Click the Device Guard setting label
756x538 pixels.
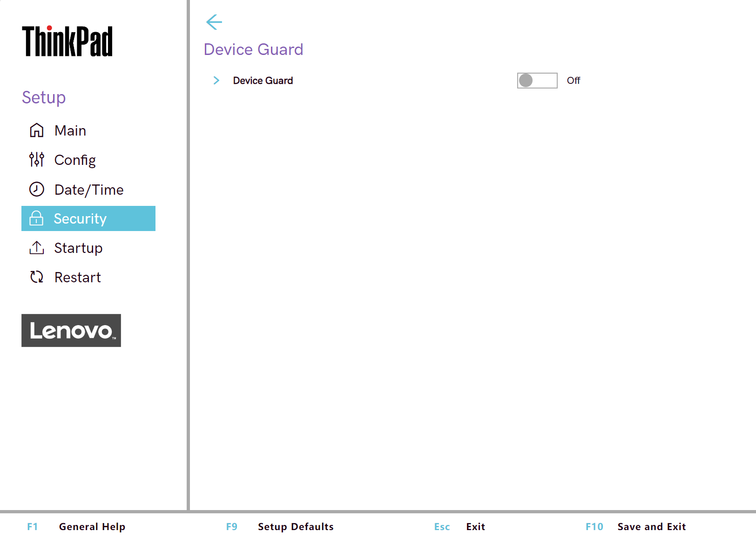[x=263, y=81]
